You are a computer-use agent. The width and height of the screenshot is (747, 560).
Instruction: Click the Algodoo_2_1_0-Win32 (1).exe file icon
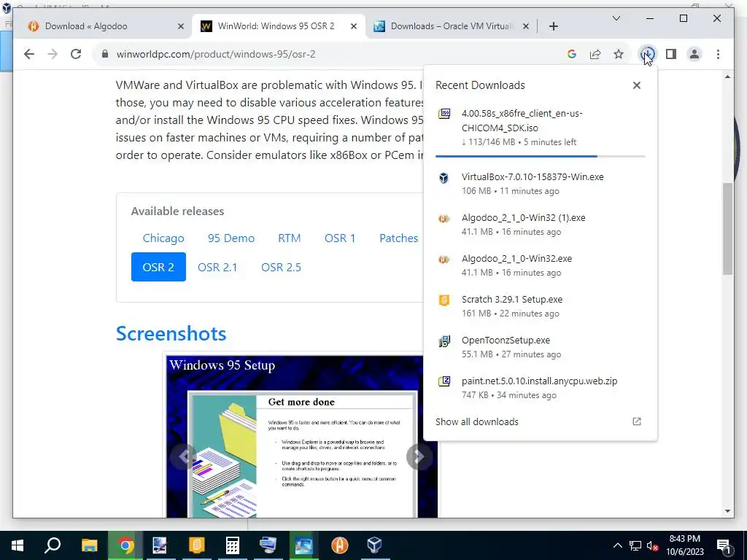pos(444,219)
